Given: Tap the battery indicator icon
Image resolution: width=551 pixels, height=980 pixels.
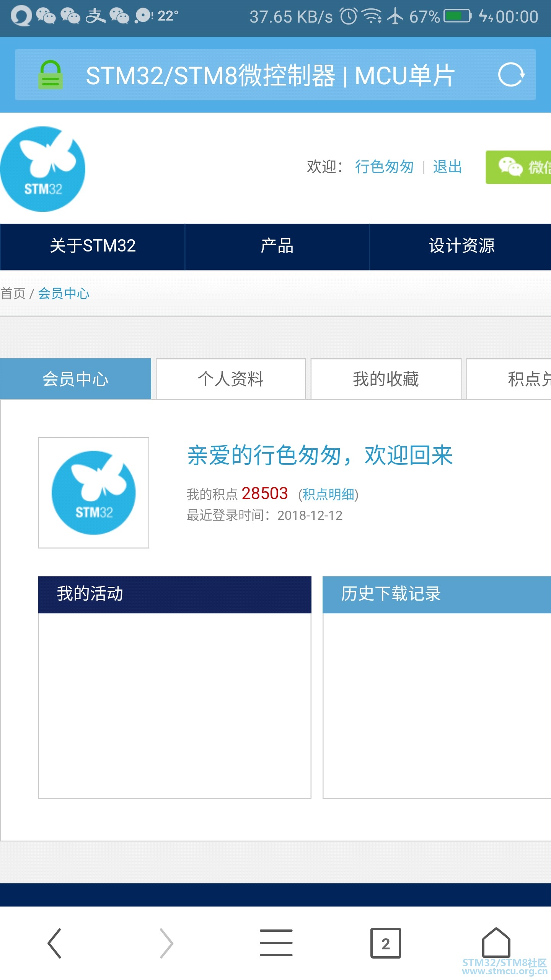Looking at the screenshot, I should (458, 16).
